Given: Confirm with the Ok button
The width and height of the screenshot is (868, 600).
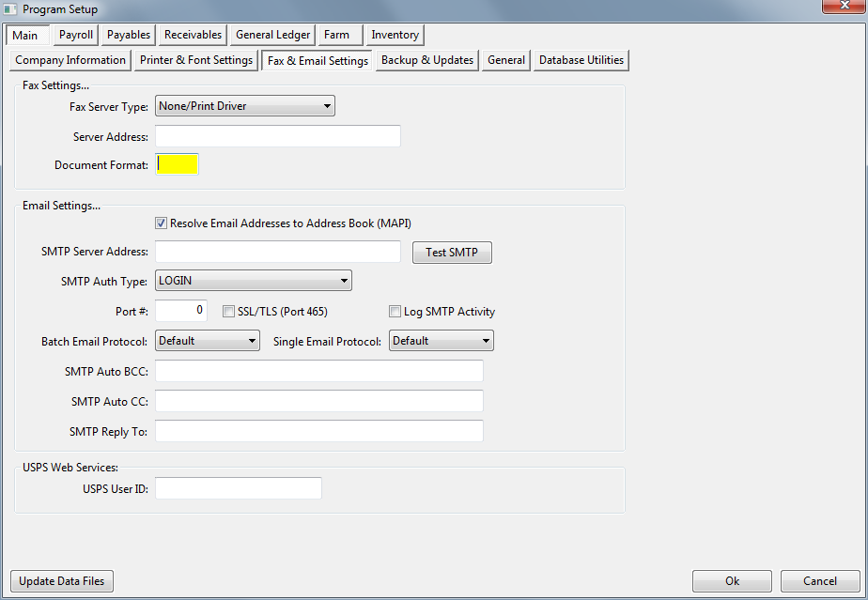Looking at the screenshot, I should 732,581.
